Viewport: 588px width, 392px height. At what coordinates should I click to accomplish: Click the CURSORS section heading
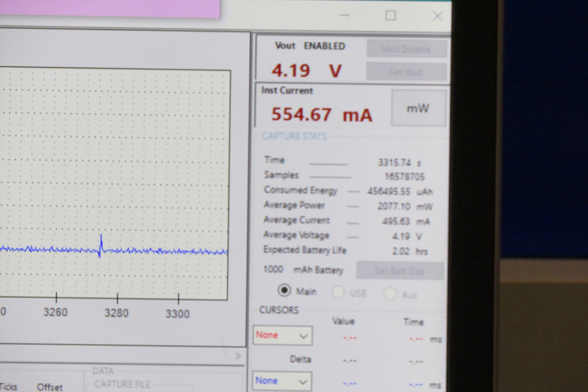(279, 310)
